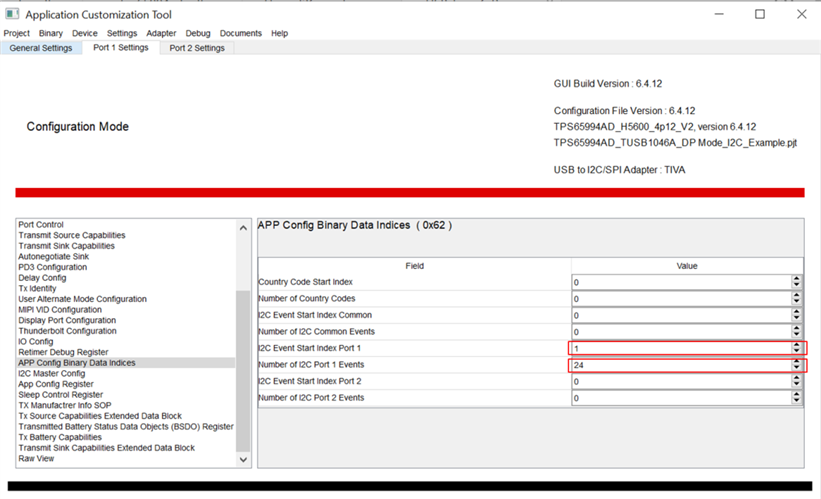Screen dimensions: 821x499
Task: Open the Documents menu
Action: [x=241, y=33]
